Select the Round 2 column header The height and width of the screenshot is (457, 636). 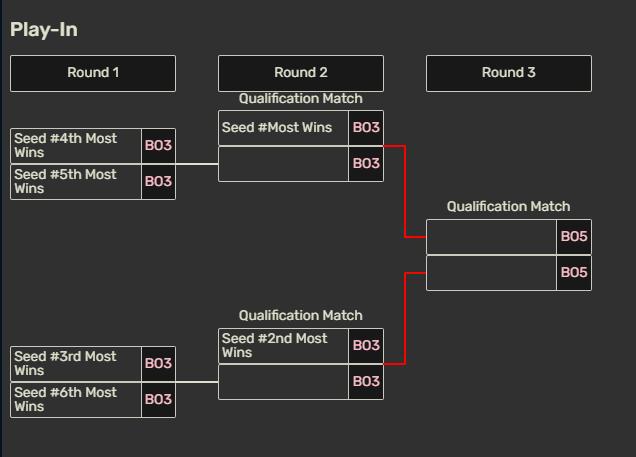coord(301,73)
